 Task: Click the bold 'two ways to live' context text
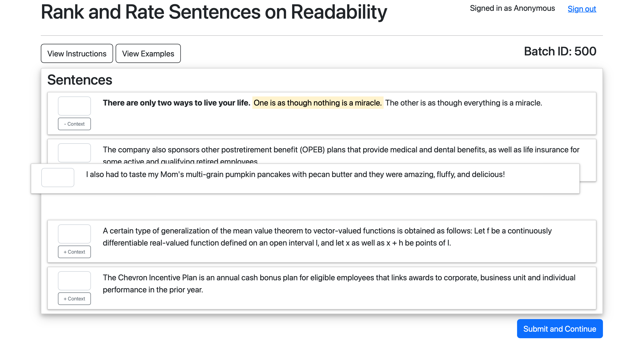pyautogui.click(x=176, y=103)
